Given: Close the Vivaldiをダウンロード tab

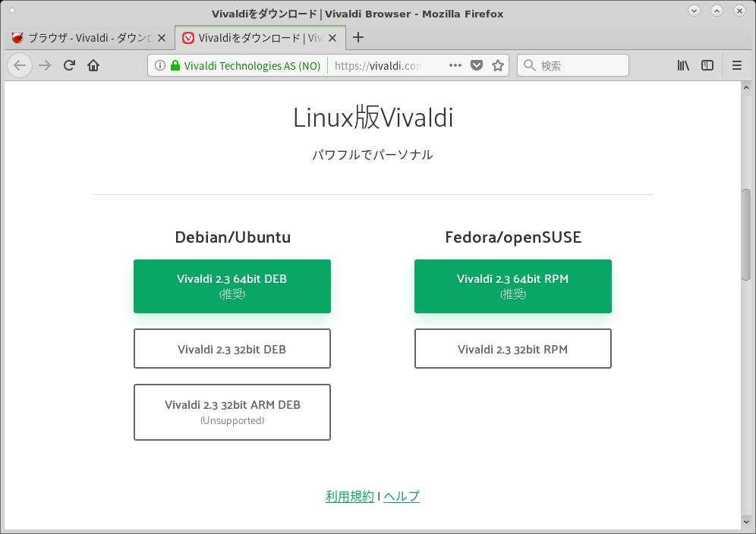Looking at the screenshot, I should tap(332, 38).
